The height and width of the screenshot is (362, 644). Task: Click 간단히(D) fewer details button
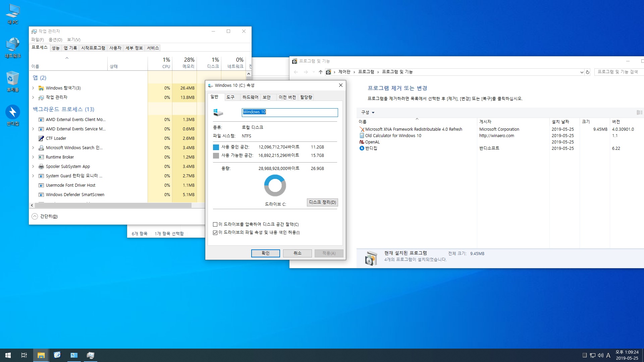[45, 217]
